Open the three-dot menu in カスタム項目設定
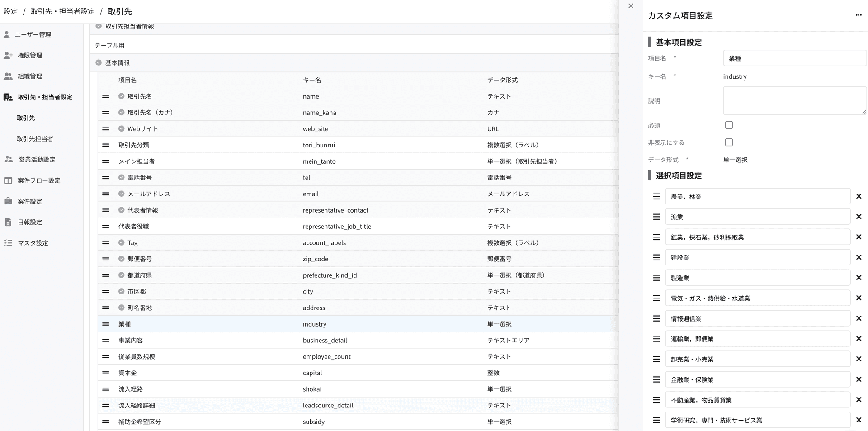 [x=858, y=15]
